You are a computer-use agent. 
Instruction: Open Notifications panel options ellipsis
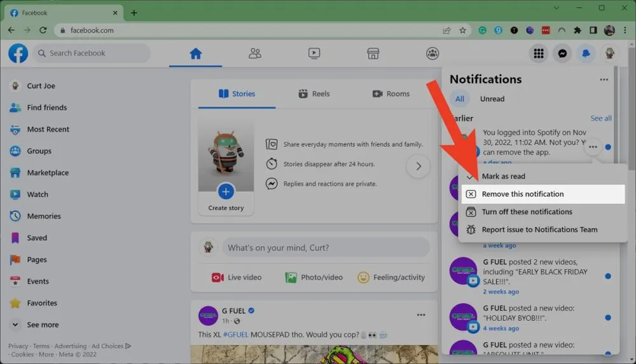604,79
